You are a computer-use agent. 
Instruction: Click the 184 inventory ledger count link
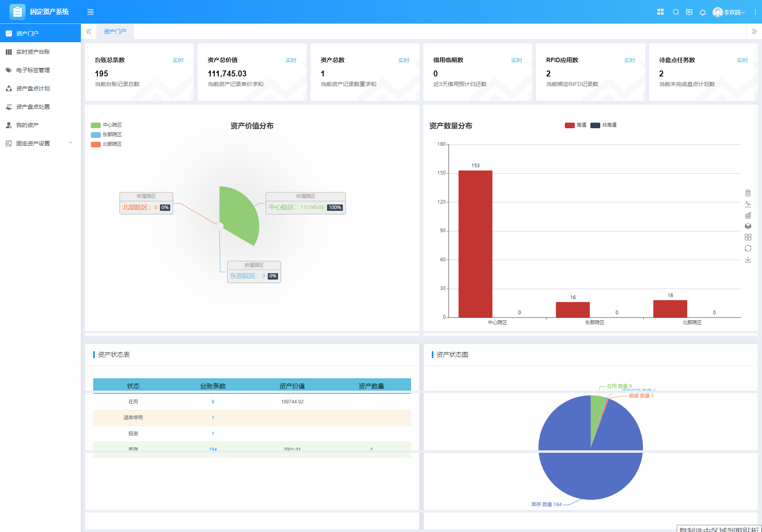tap(213, 449)
